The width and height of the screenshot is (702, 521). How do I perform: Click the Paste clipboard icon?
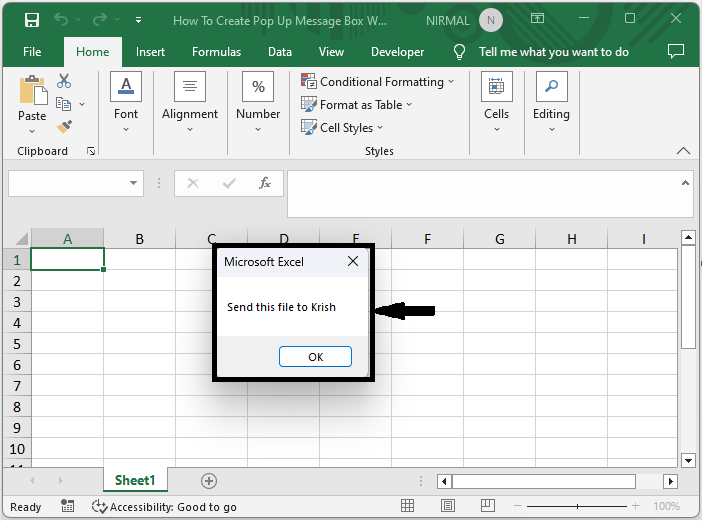[x=33, y=90]
